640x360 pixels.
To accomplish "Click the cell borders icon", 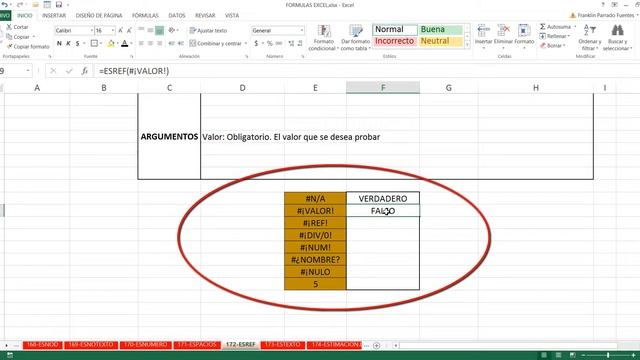I will (94, 43).
